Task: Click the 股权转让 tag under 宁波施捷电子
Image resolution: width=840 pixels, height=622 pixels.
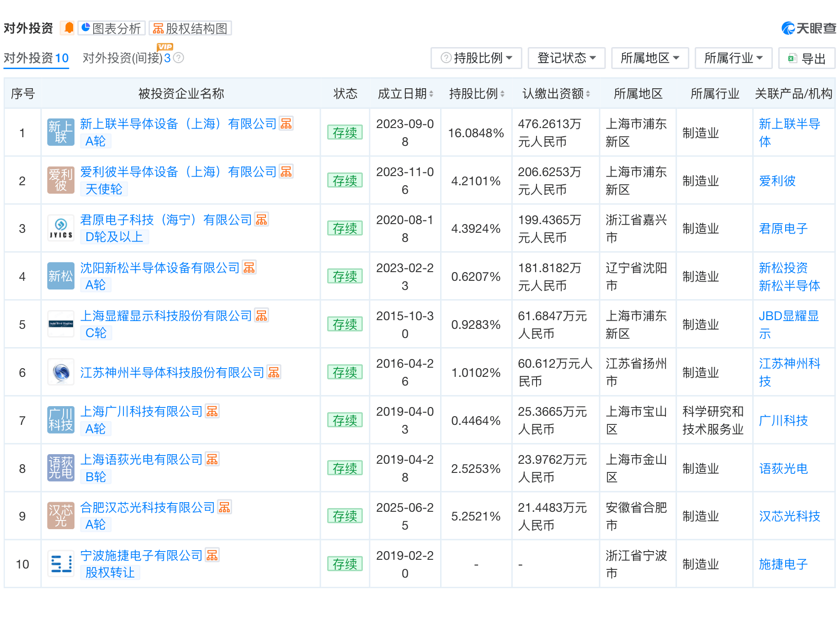Action: click(x=110, y=573)
